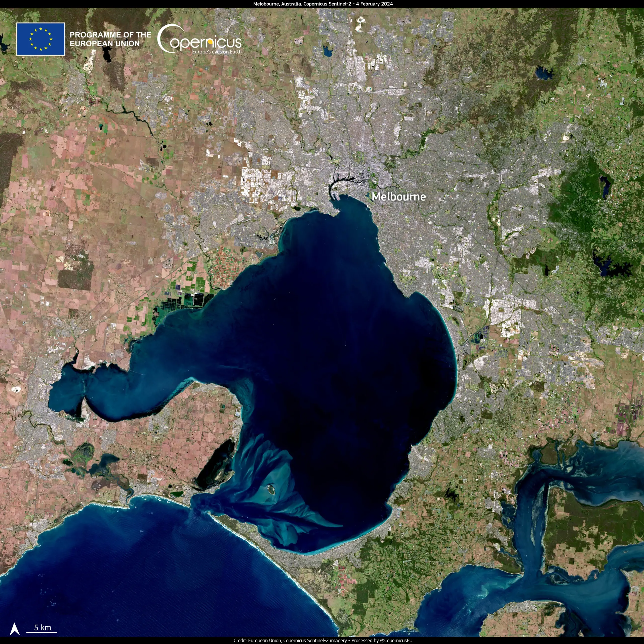
Task: Select the blue EU flag square
Action: pyautogui.click(x=41, y=38)
